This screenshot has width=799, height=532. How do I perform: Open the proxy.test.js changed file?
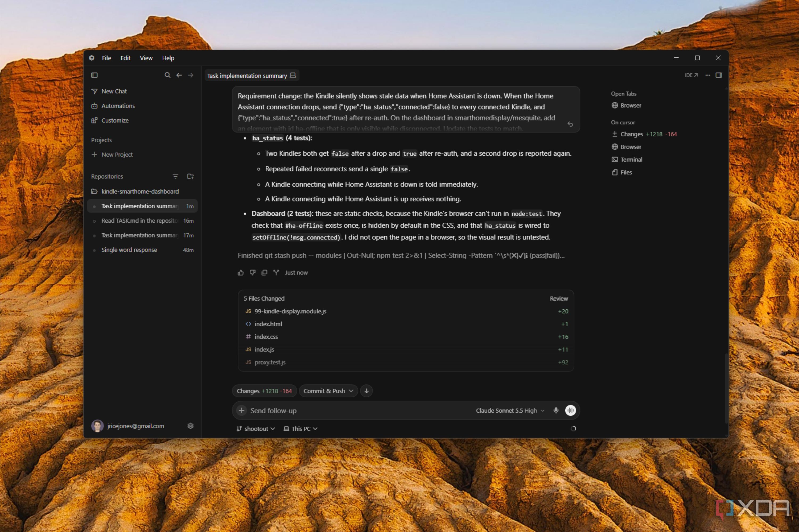(406, 362)
